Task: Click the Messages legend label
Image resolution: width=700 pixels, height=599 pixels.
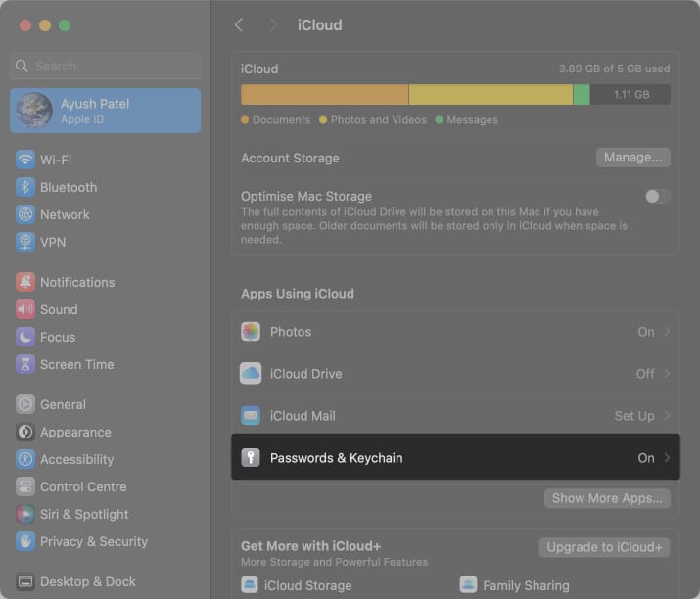Action: point(472,120)
